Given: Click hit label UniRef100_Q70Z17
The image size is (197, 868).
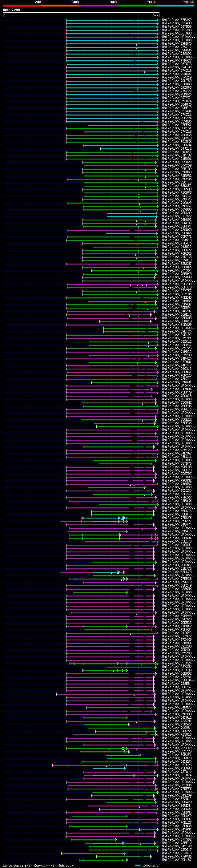Looking at the screenshot, I should pyautogui.click(x=177, y=47).
